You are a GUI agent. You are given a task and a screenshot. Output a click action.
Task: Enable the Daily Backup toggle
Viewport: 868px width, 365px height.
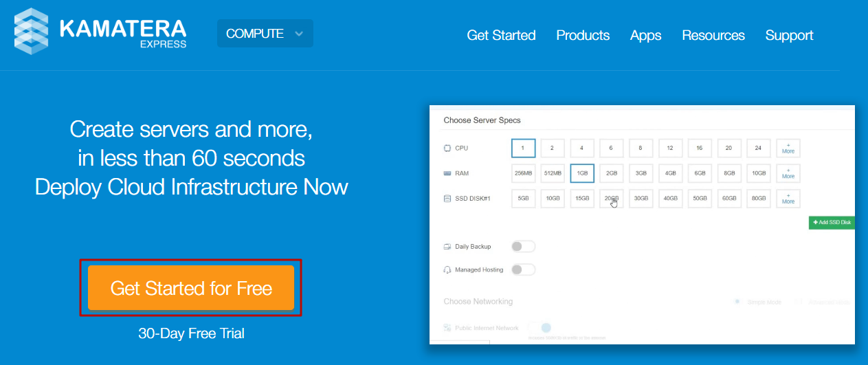coord(523,246)
